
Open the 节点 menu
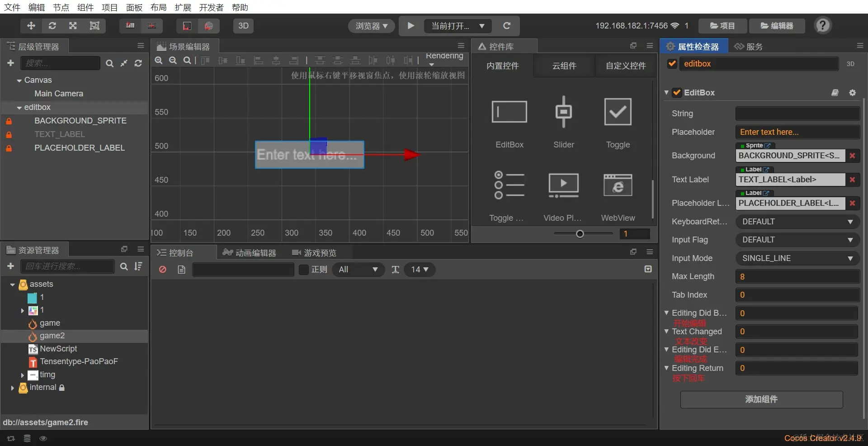tap(61, 7)
